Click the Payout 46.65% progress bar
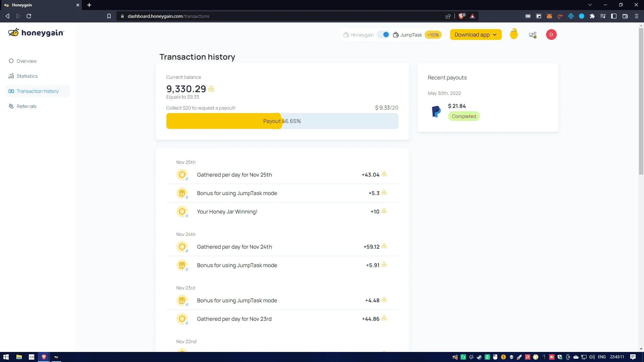This screenshot has height=362, width=644. (282, 121)
